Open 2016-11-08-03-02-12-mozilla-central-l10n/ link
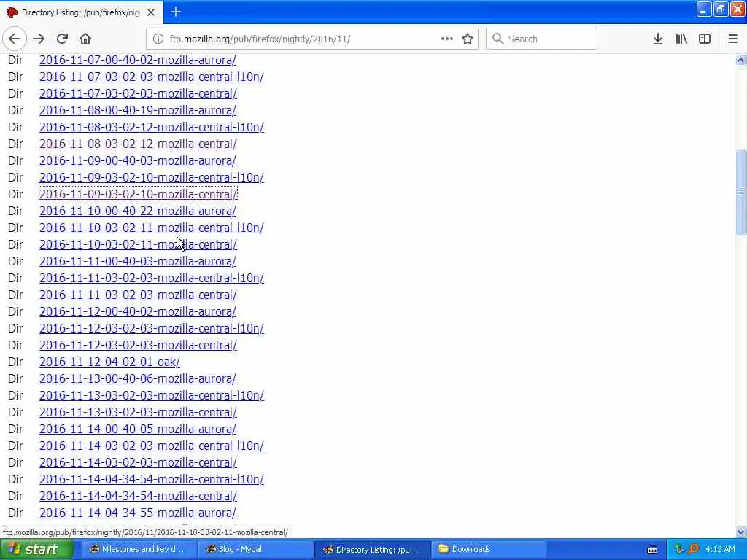 coord(152,127)
